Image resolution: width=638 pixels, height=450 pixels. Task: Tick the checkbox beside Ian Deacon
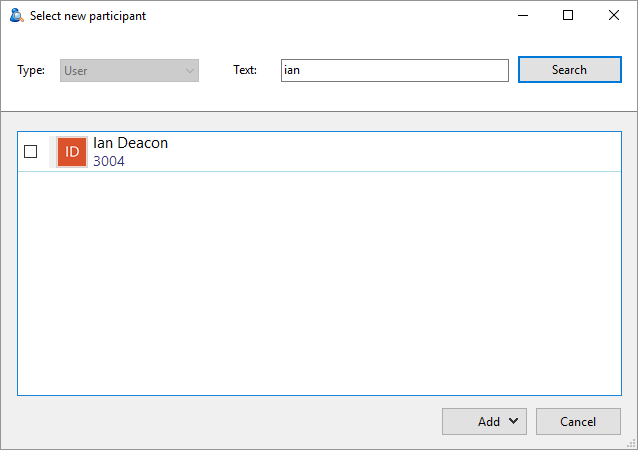[x=31, y=151]
